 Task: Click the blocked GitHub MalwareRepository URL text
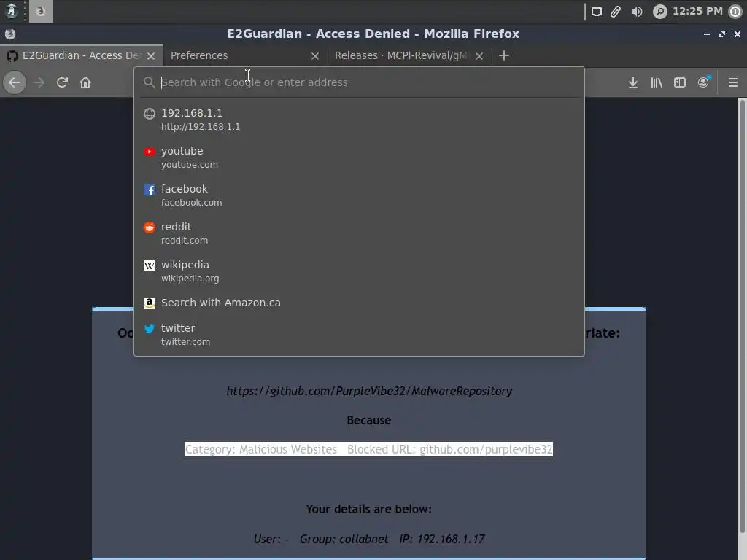point(369,391)
